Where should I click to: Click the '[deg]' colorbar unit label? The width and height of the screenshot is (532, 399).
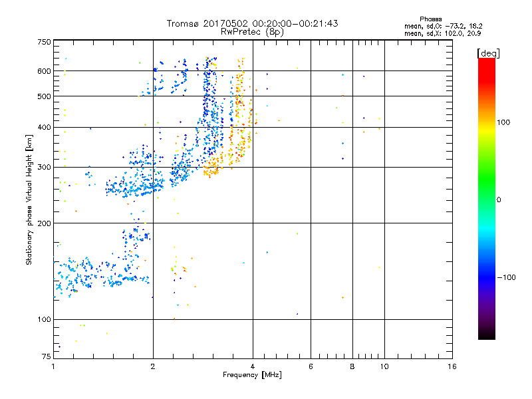click(x=488, y=53)
